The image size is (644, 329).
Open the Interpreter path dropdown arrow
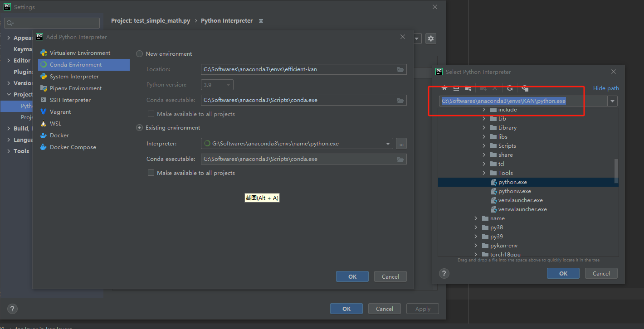[388, 144]
